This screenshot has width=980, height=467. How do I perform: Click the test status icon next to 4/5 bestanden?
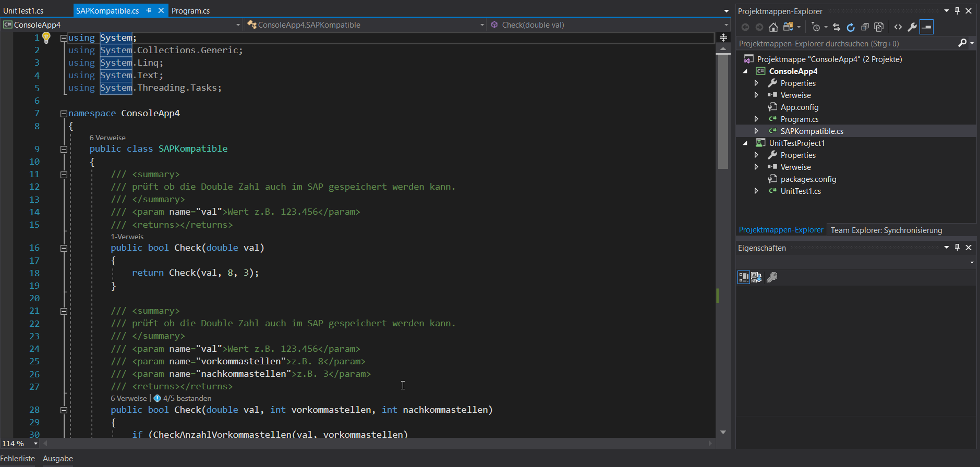(157, 398)
